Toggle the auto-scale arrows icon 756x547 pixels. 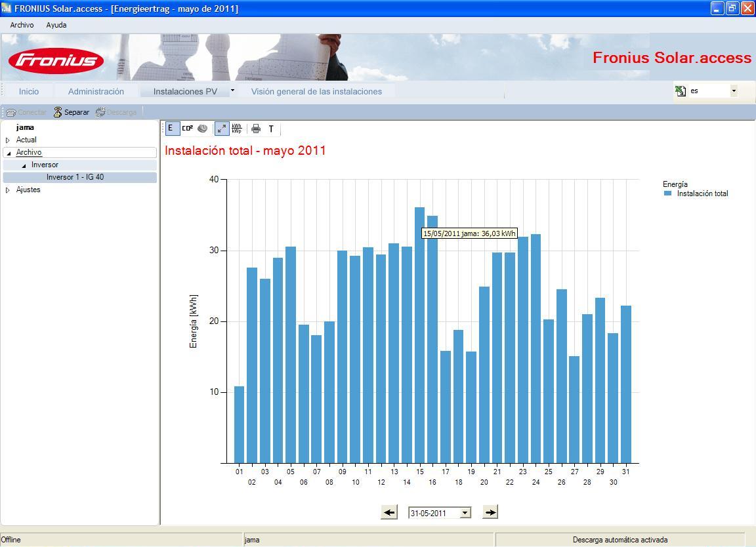point(222,128)
